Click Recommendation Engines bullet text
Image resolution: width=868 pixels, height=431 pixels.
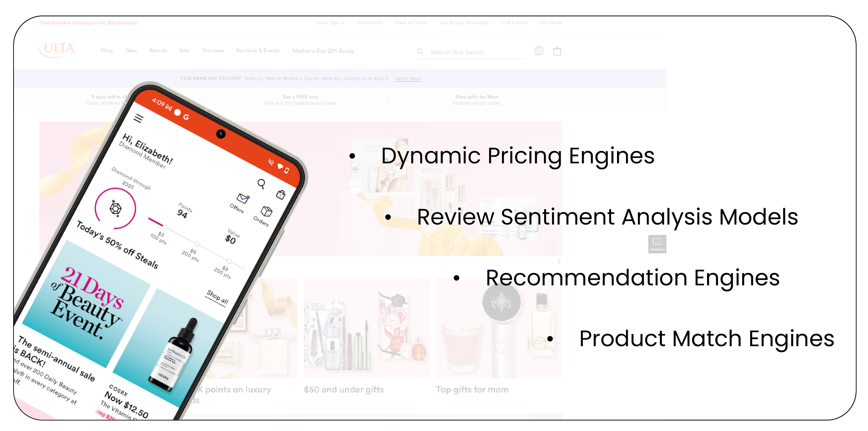(632, 278)
